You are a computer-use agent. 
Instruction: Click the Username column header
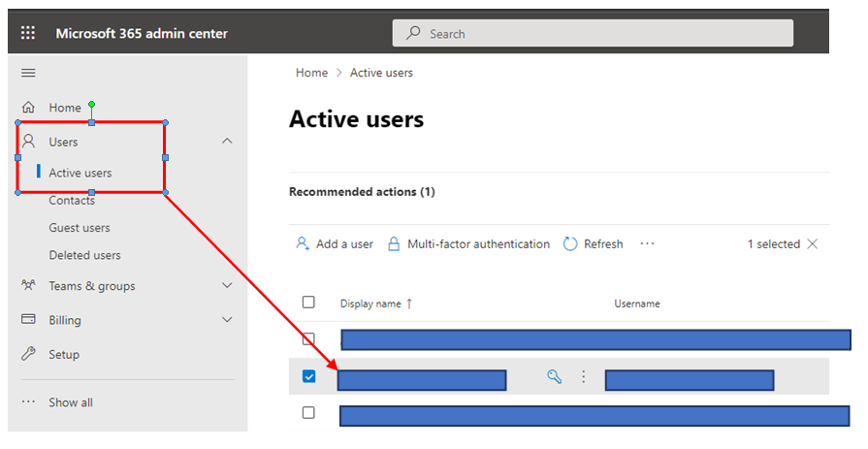click(x=637, y=304)
